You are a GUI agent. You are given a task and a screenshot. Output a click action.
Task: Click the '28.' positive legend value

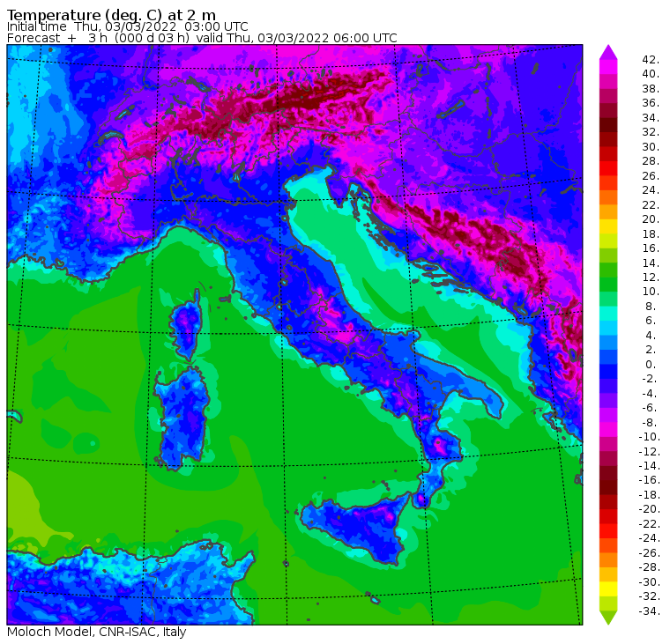coord(651,161)
